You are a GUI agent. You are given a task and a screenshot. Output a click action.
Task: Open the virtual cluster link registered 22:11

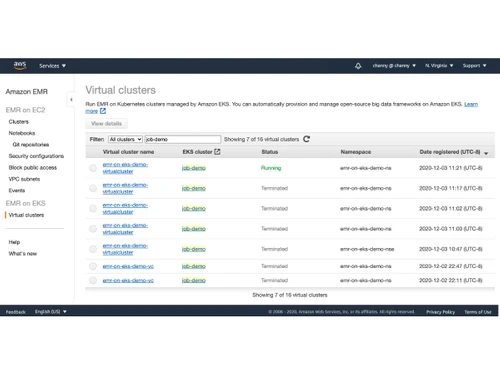[128, 280]
